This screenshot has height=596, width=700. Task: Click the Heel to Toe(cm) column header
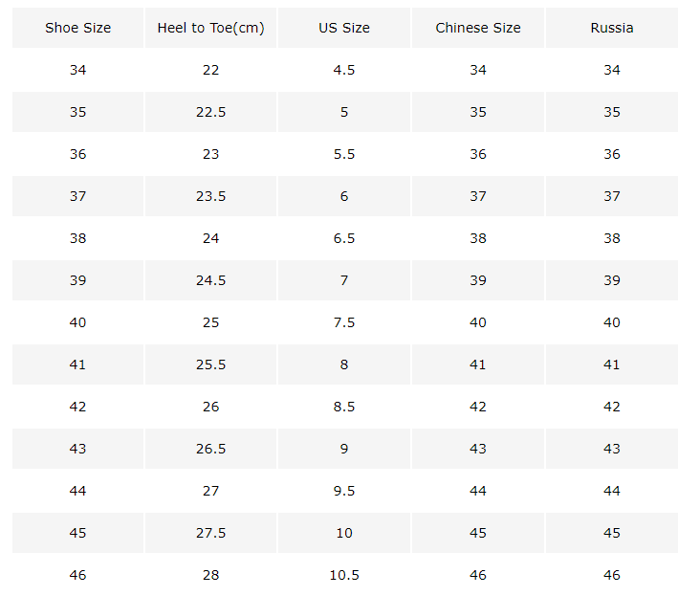point(210,28)
